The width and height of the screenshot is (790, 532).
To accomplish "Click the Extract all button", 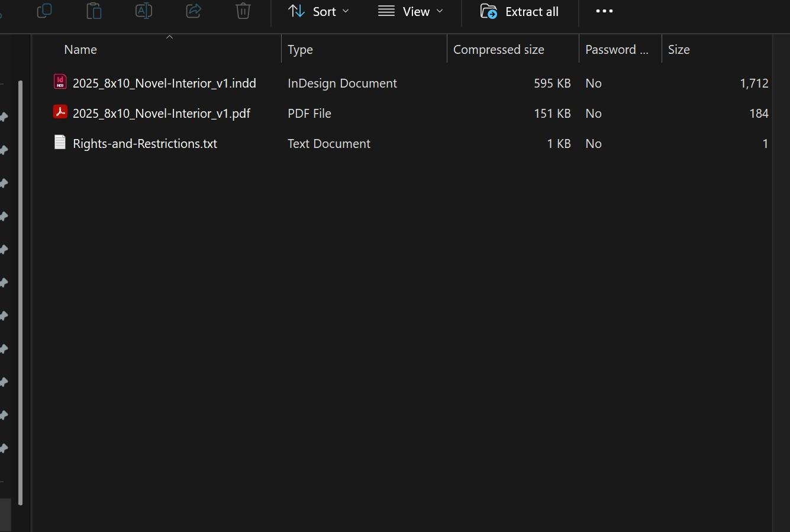I will 519,11.
